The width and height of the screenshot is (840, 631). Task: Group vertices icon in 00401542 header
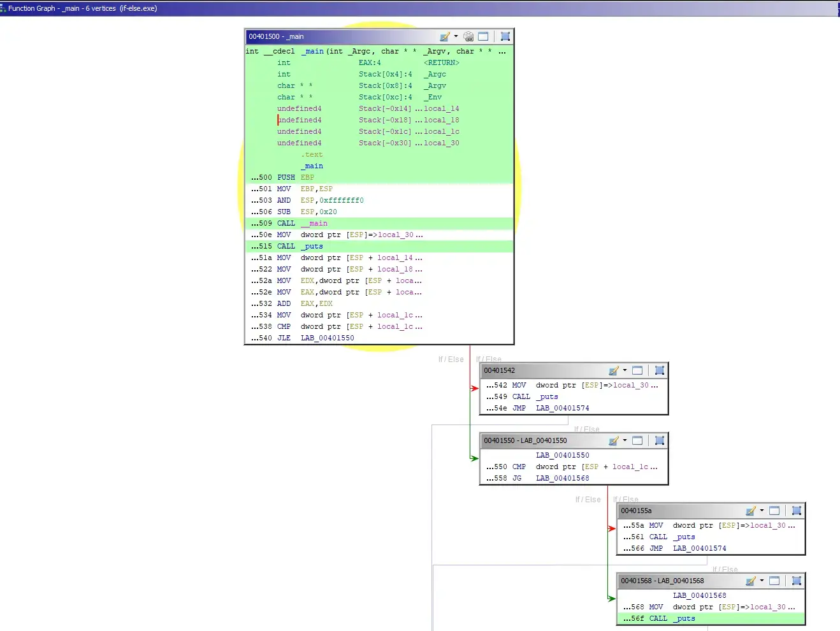(660, 370)
